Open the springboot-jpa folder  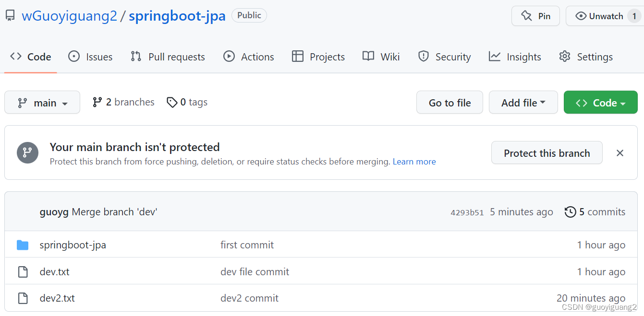pos(73,245)
